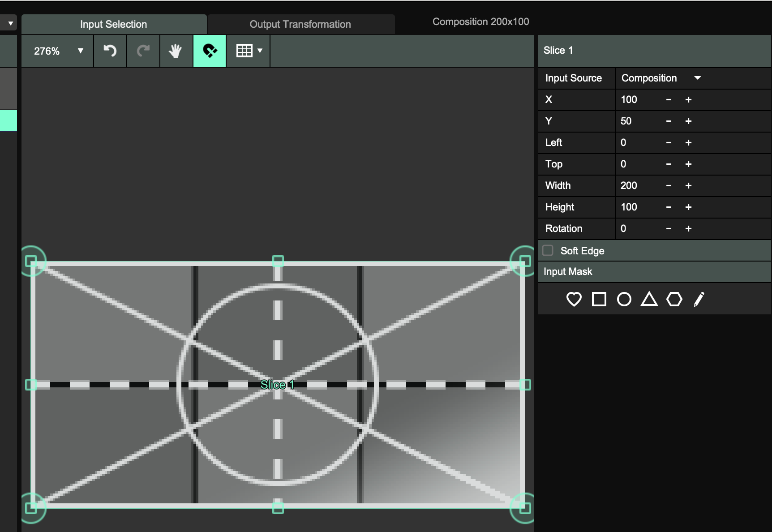Add a rectangle input mask
The width and height of the screenshot is (772, 532).
click(x=599, y=299)
